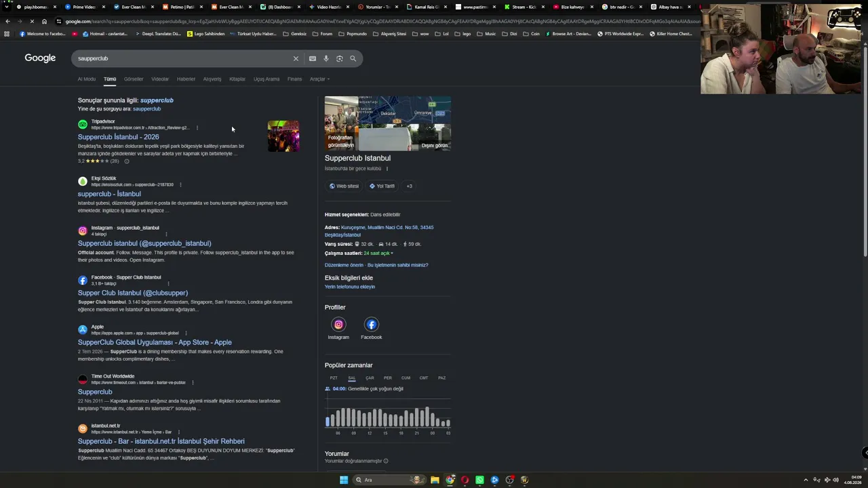
Task: Click the Web sitesi button
Action: (344, 186)
